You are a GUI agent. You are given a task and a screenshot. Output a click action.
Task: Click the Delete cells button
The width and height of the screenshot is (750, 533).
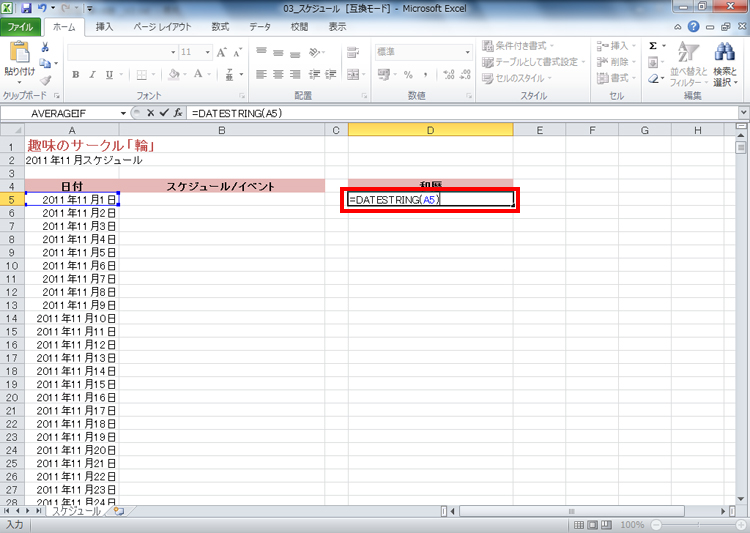pyautogui.click(x=616, y=62)
